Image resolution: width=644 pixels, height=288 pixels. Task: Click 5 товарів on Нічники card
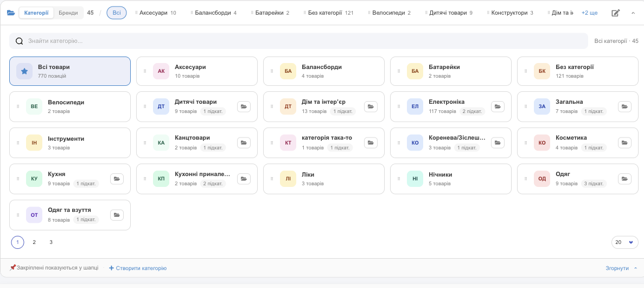(x=439, y=184)
